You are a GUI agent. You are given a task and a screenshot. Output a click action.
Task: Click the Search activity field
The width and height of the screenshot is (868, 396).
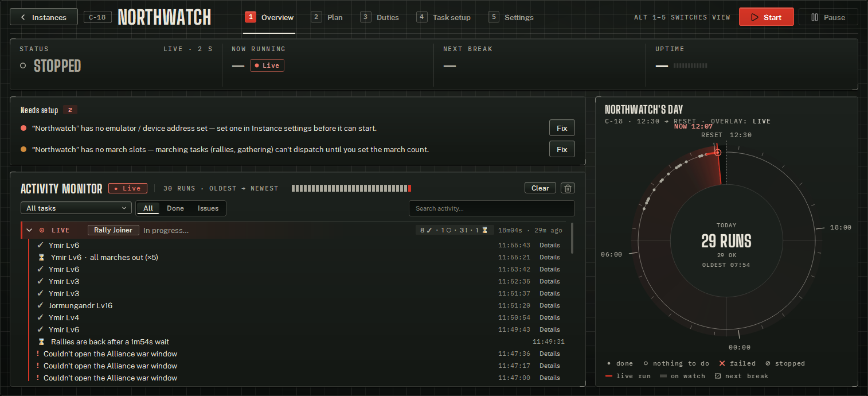(x=491, y=208)
